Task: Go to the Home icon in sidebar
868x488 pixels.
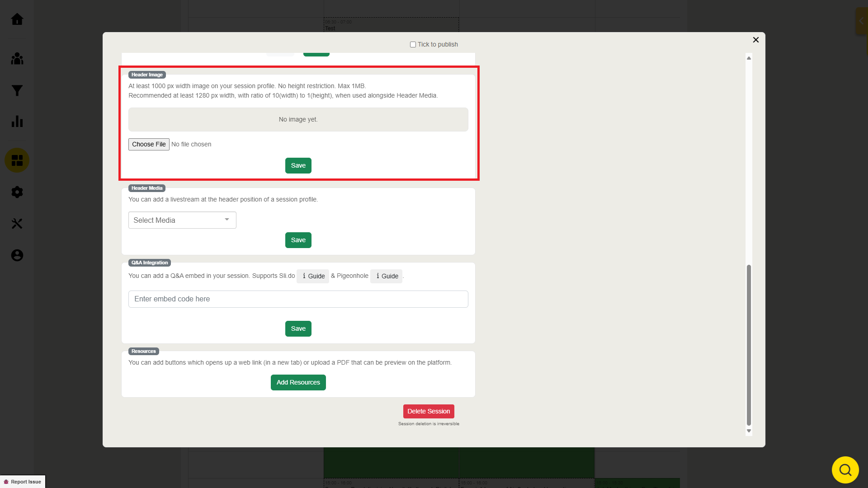Action: (17, 19)
